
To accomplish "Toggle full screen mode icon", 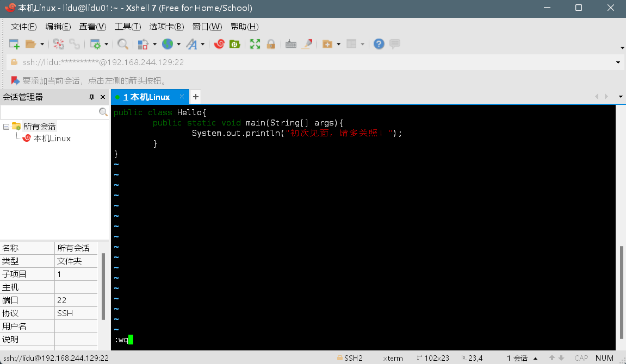I will coord(255,44).
